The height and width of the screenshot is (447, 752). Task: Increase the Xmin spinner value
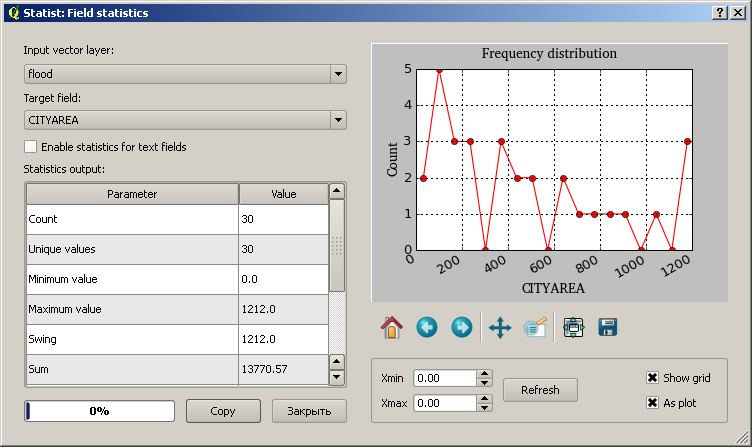(x=485, y=374)
